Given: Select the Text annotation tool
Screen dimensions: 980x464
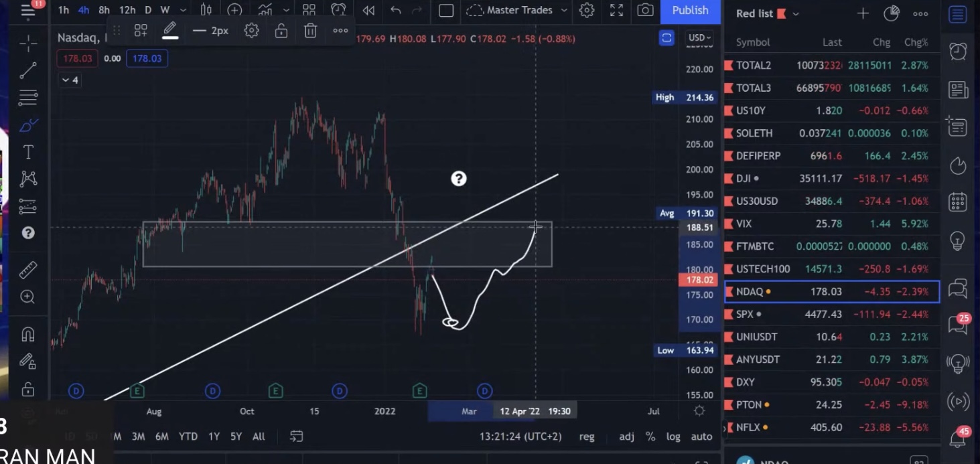Looking at the screenshot, I should [x=28, y=153].
